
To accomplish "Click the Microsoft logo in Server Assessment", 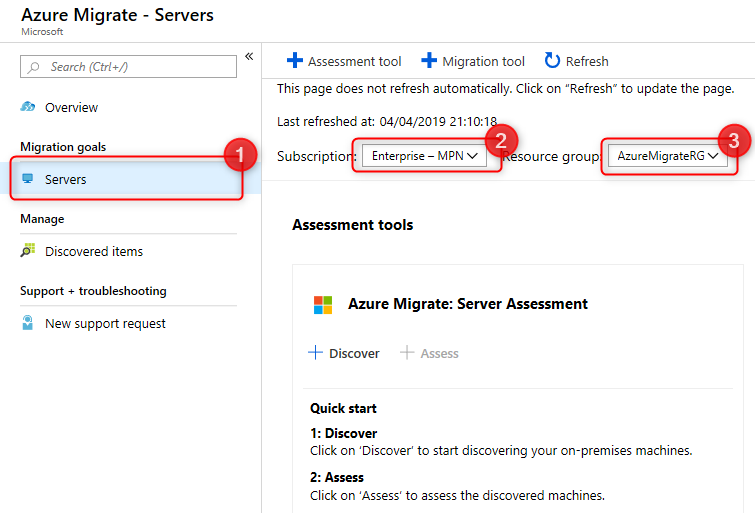I will click(x=323, y=305).
